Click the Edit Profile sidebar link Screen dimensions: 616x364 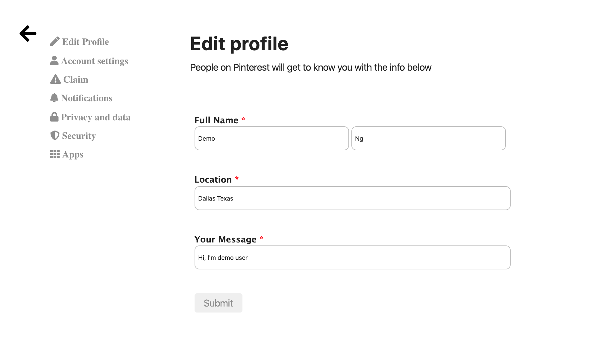click(86, 42)
